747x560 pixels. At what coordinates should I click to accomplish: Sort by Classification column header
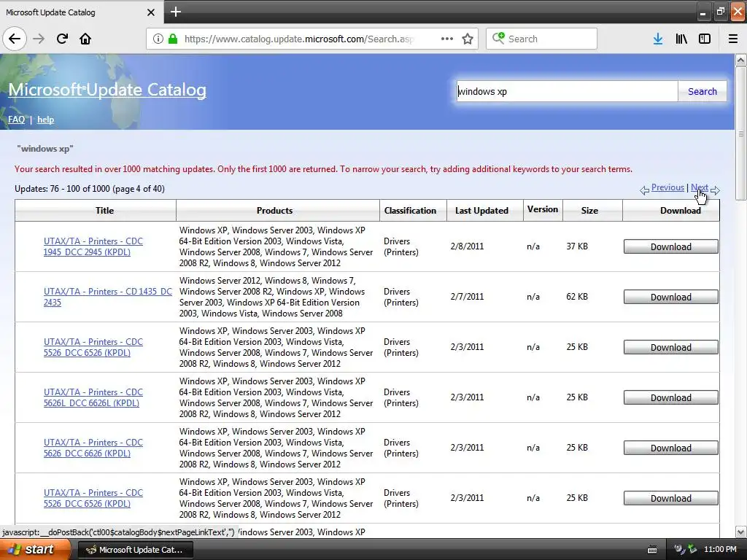(410, 211)
